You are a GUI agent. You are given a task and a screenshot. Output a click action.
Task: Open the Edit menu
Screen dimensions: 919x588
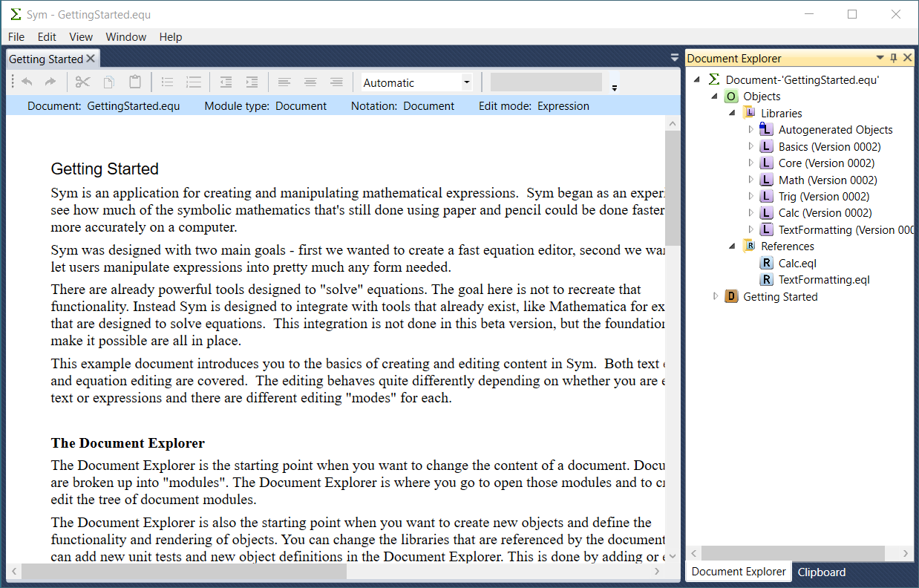pyautogui.click(x=47, y=37)
